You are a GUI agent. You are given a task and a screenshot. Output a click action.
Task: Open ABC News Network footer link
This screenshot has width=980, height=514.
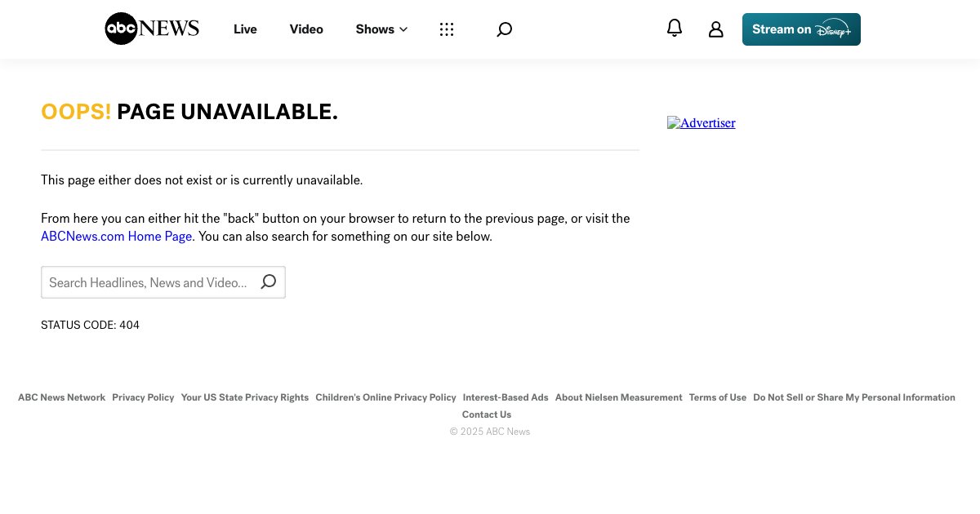point(61,397)
